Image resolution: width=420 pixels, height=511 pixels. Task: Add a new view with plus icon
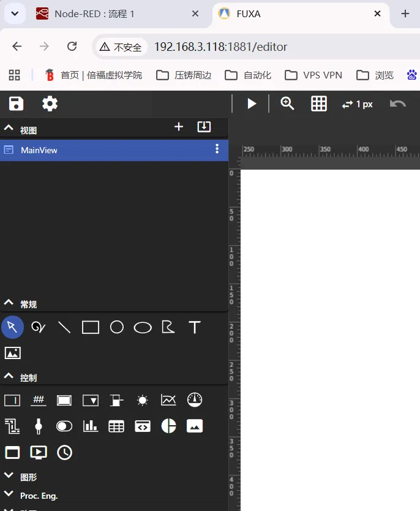[179, 127]
